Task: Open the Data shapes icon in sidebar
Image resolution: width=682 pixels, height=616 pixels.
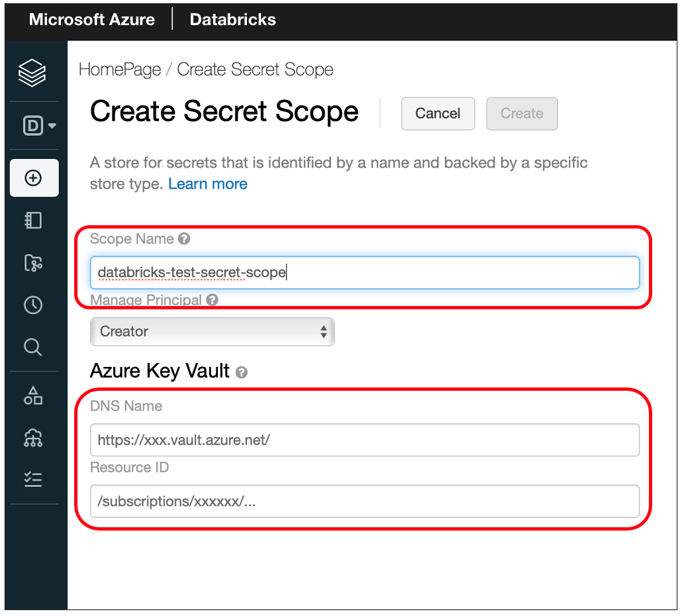Action: (x=34, y=395)
